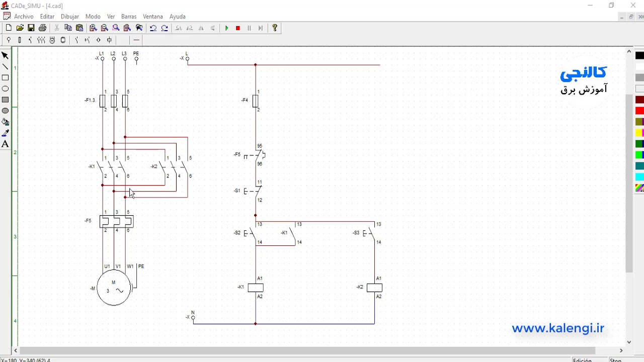
Task: Click the vertical scrollbar down arrow
Action: [629, 342]
